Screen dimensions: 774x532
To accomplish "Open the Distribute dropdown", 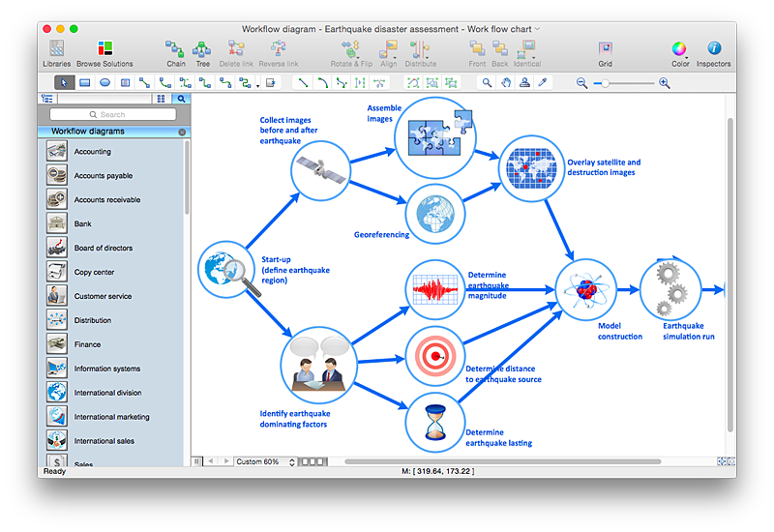I will click(421, 54).
